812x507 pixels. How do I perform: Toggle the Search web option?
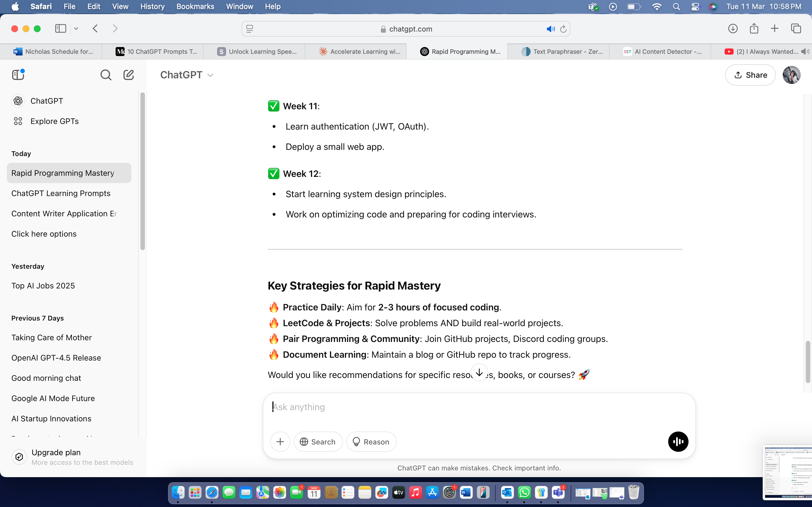[x=318, y=442]
